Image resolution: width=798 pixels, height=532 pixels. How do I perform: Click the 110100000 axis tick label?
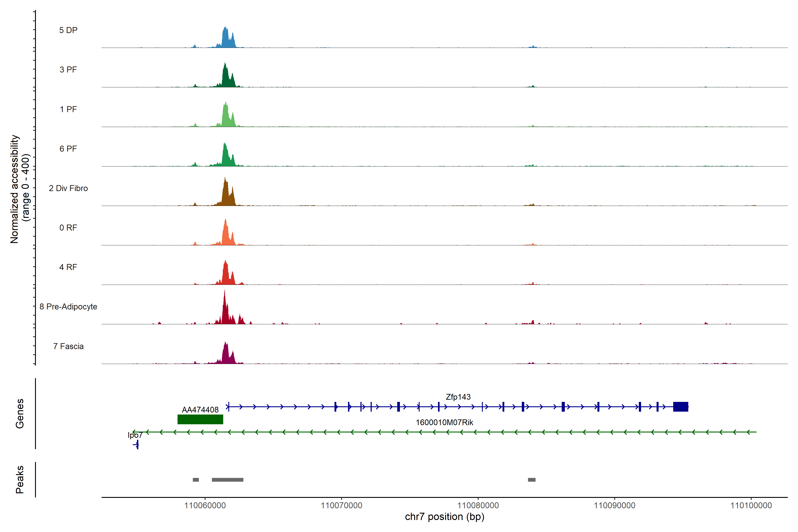(751, 506)
